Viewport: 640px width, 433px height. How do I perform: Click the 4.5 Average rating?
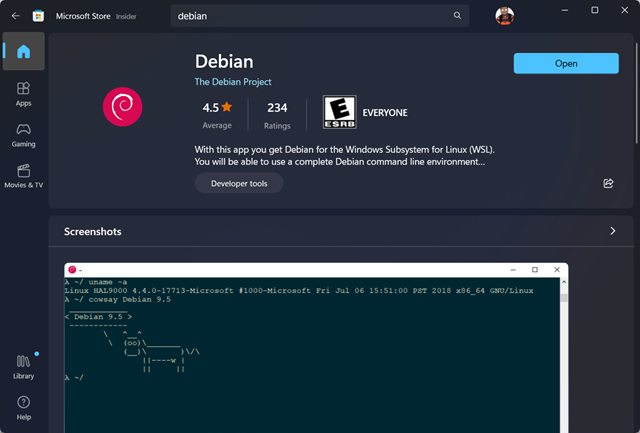coord(217,115)
